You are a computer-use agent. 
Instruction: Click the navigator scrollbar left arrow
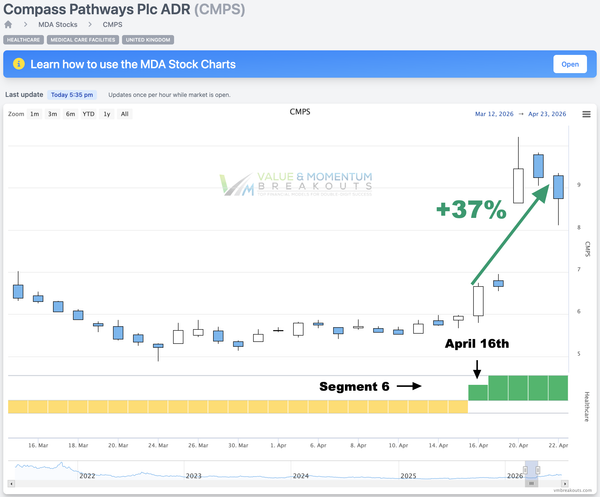tap(11, 484)
